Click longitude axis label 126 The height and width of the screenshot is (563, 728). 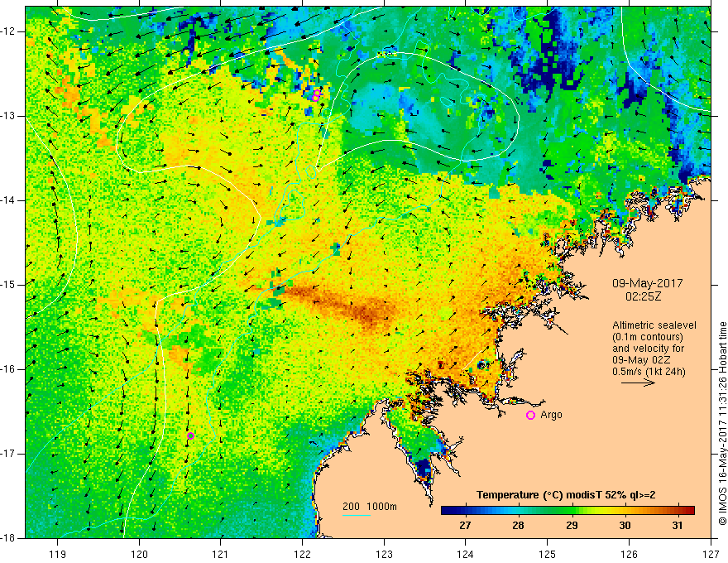(x=629, y=554)
